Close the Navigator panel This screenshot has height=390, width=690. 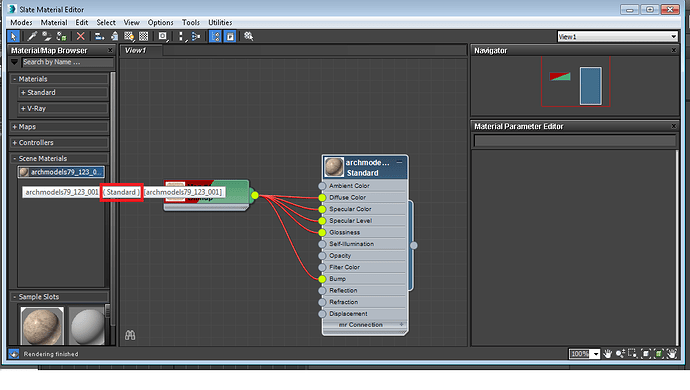pyautogui.click(x=673, y=50)
